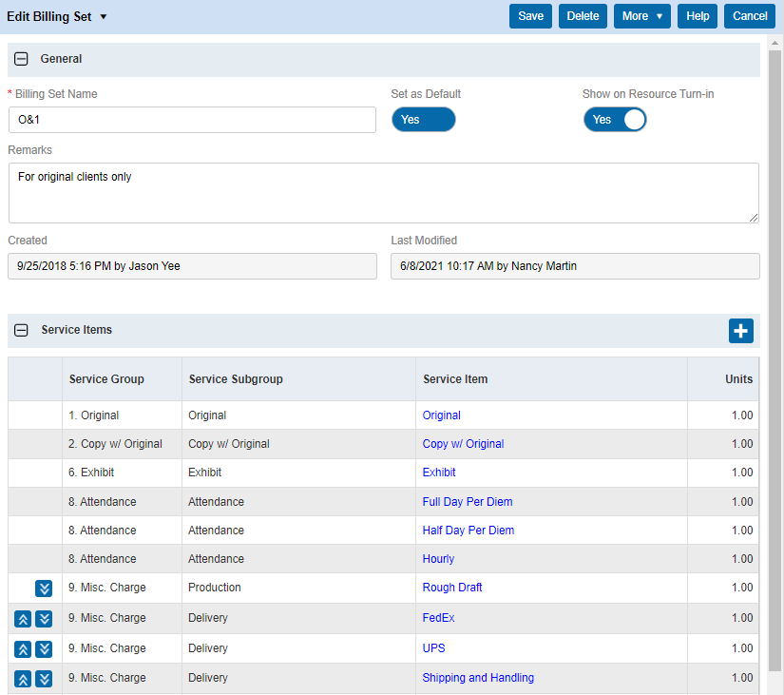Viewport: 784px width, 695px height.
Task: Collapse the General section
Action: [21, 59]
